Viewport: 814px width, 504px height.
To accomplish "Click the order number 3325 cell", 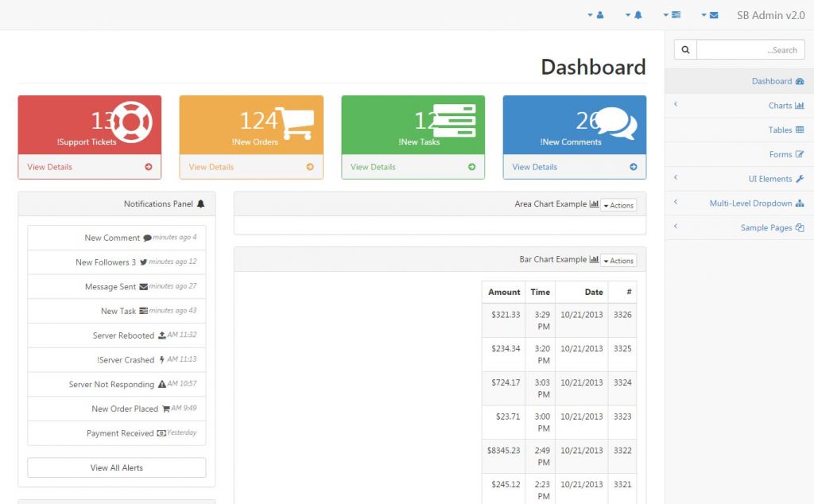I will [x=622, y=354].
